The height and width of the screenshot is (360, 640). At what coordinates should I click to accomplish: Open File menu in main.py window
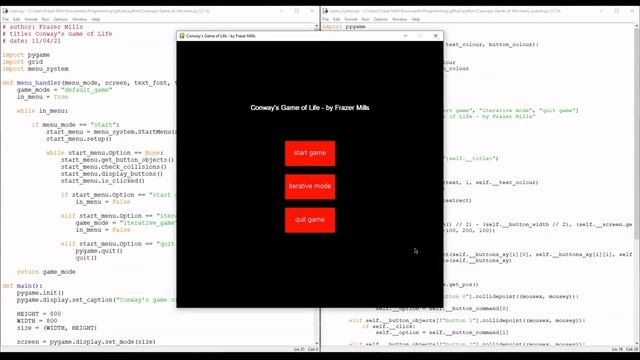point(6,19)
